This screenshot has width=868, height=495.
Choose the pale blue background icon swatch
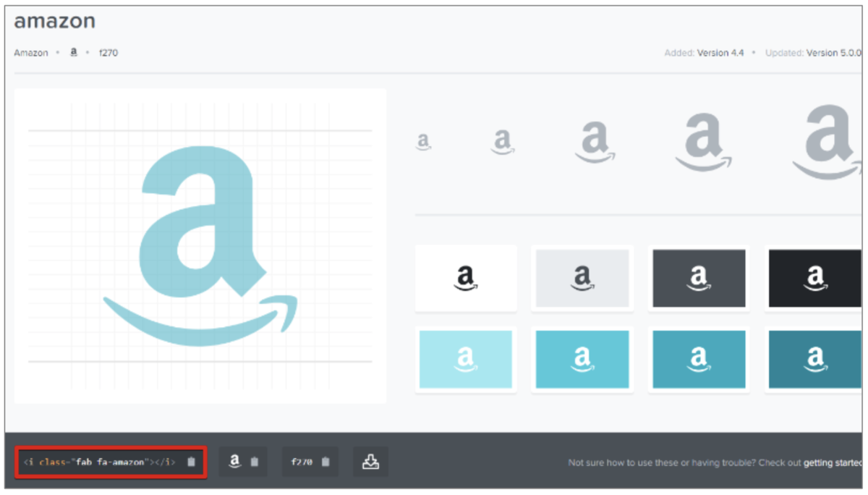[x=466, y=359]
